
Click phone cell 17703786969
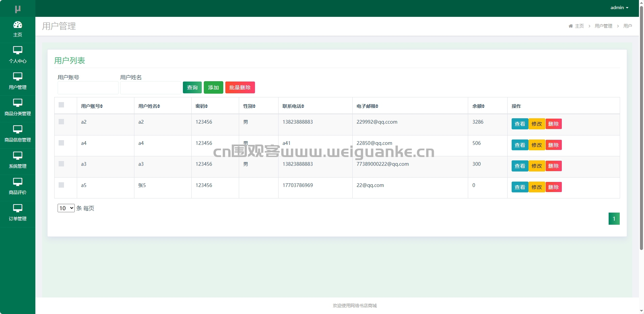(x=298, y=185)
